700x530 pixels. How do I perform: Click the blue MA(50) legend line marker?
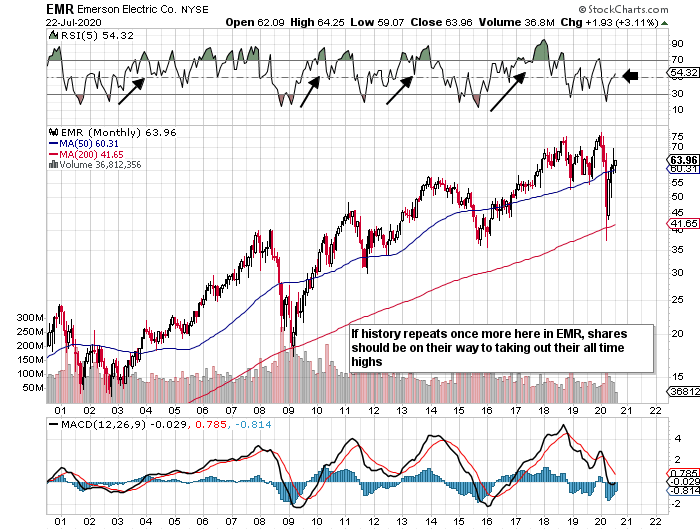[x=54, y=143]
